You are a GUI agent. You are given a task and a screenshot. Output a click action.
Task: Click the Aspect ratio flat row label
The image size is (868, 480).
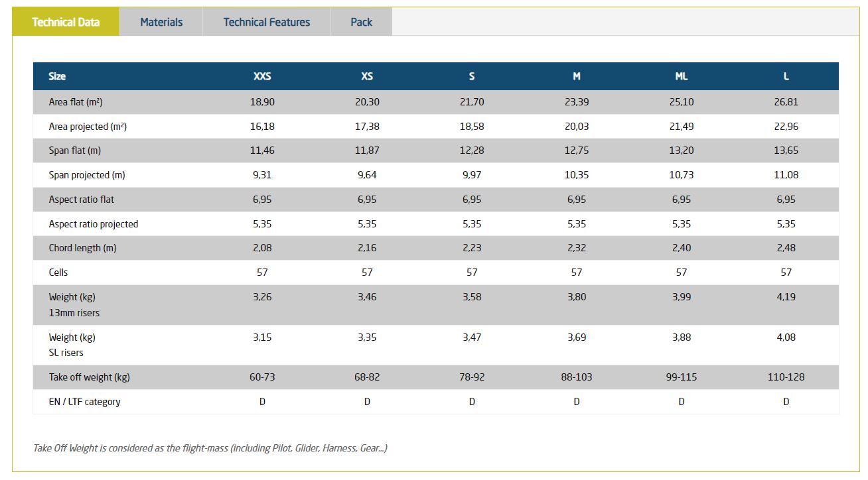[x=82, y=200]
